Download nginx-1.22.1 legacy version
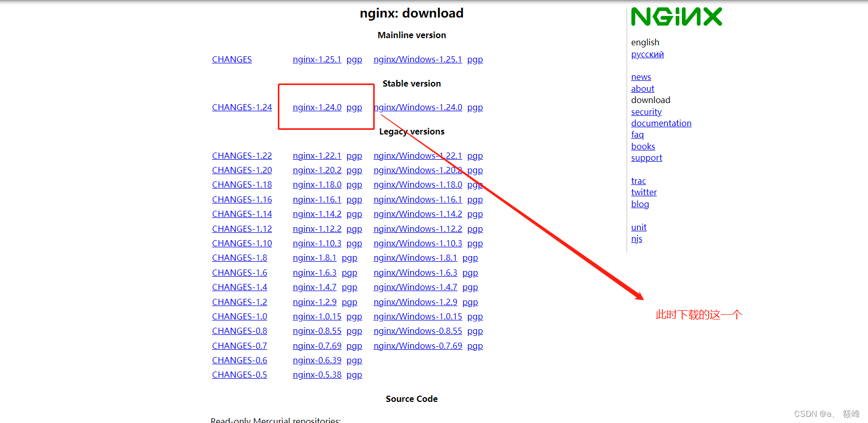This screenshot has height=423, width=868. coord(317,156)
